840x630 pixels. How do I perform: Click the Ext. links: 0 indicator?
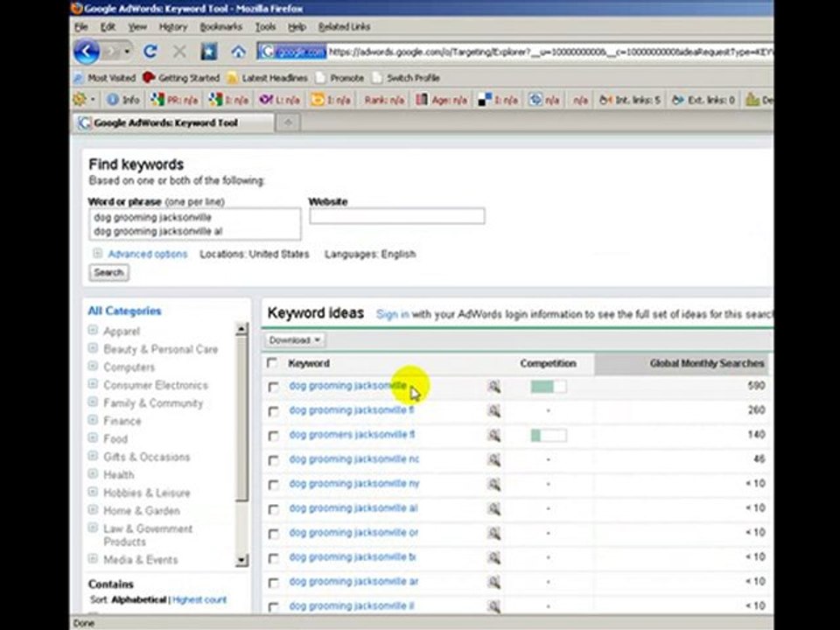703,100
